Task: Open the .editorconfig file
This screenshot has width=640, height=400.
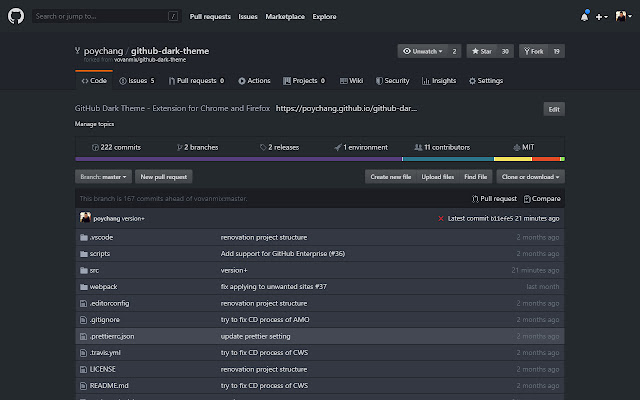Action: [x=109, y=304]
